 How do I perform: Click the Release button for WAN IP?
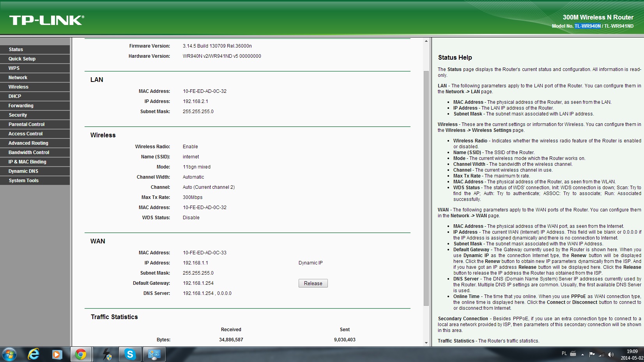pos(313,283)
